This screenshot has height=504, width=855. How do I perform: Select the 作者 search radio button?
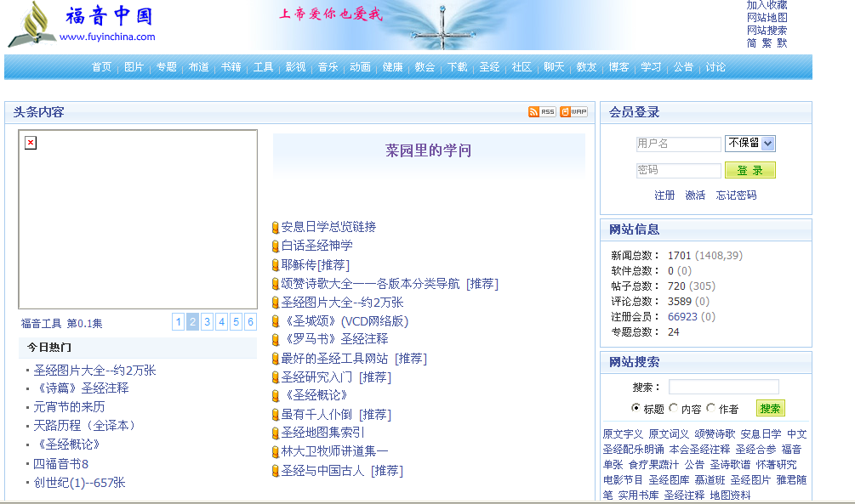point(711,408)
